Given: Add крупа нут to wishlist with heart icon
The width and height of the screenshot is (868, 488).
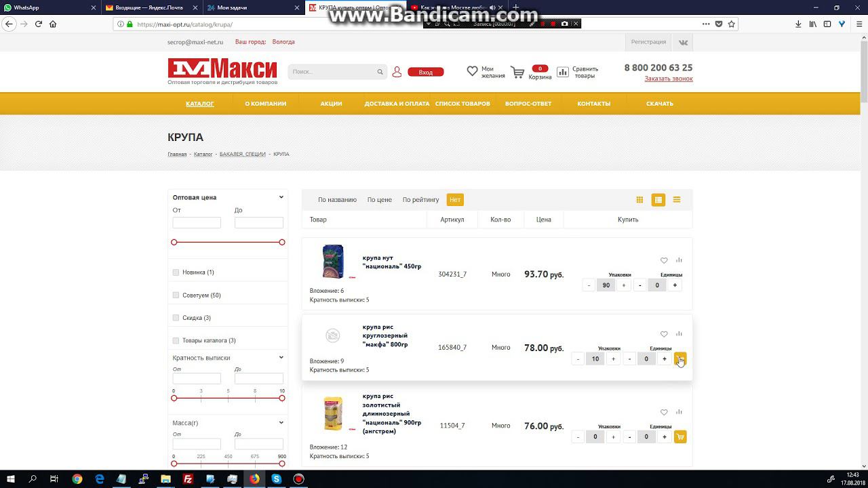Looking at the screenshot, I should pyautogui.click(x=664, y=260).
